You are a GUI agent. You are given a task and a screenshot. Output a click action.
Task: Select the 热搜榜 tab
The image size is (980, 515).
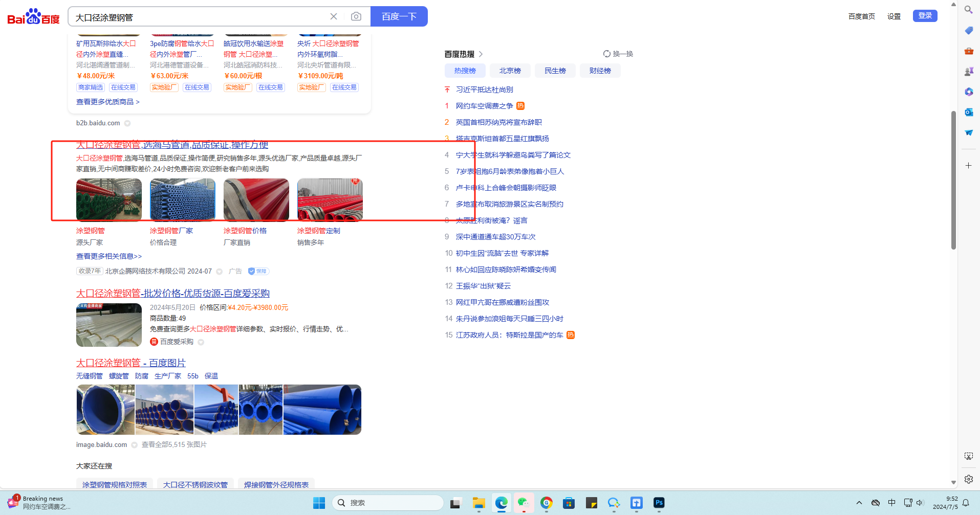(465, 71)
